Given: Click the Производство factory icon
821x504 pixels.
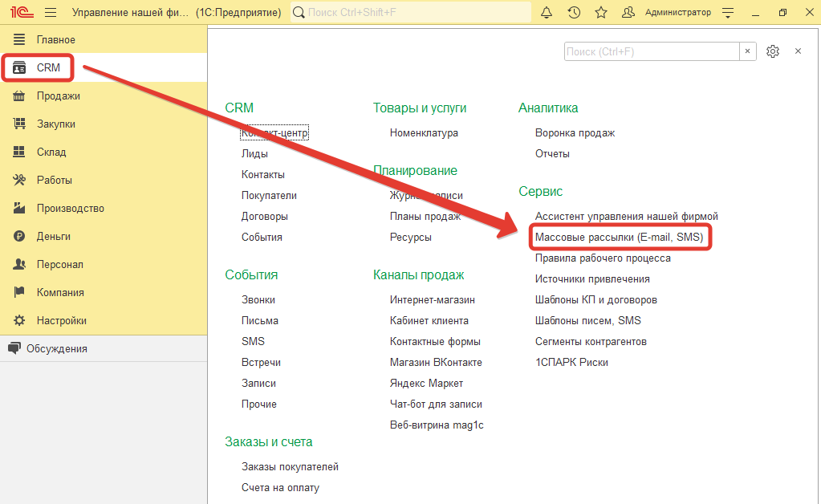Looking at the screenshot, I should 18,208.
